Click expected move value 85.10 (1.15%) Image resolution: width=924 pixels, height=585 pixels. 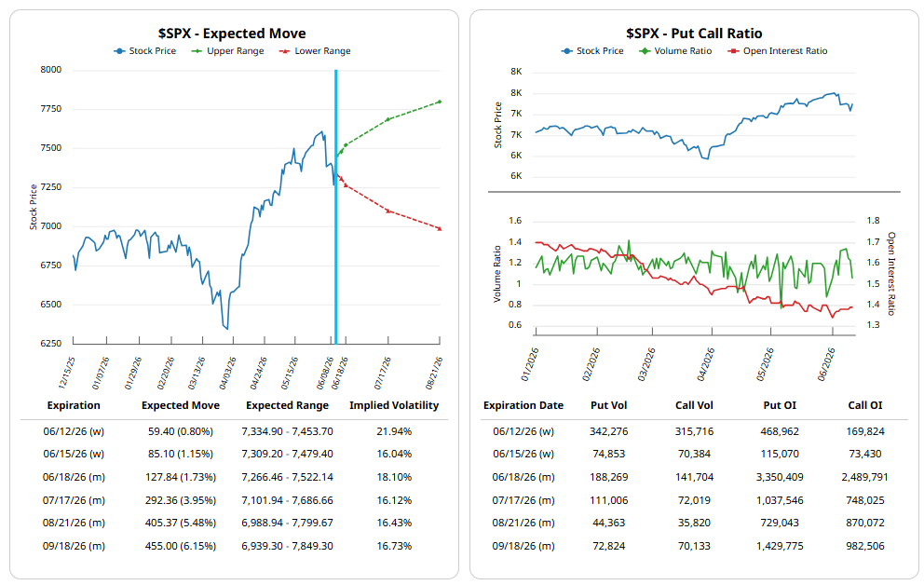[181, 455]
